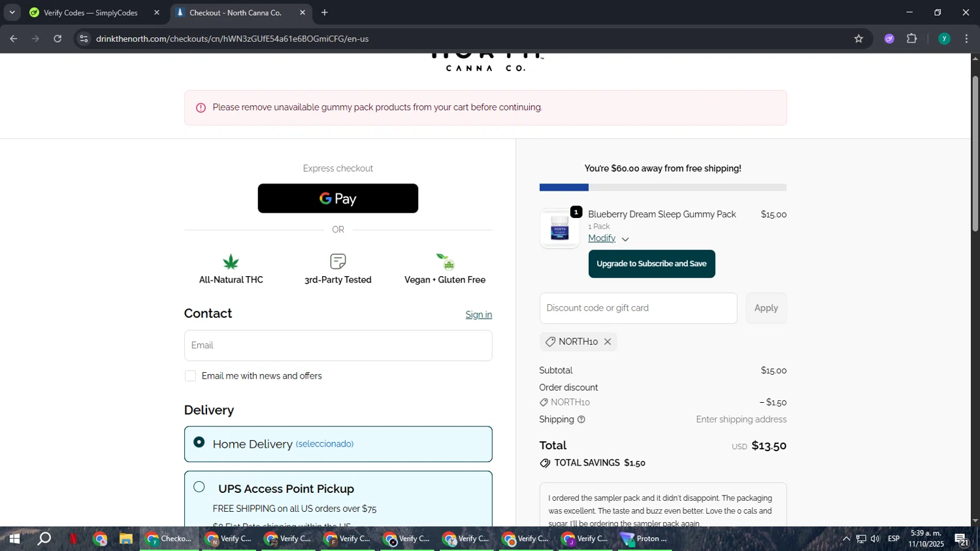Open the tab search dropdown arrow
The height and width of the screenshot is (551, 980).
[x=12, y=12]
